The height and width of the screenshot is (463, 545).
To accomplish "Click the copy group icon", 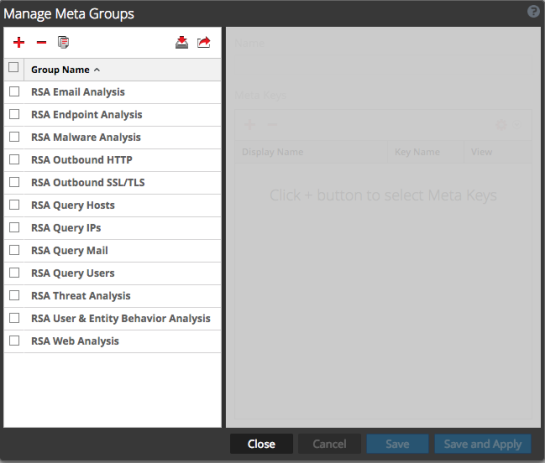I will click(63, 42).
